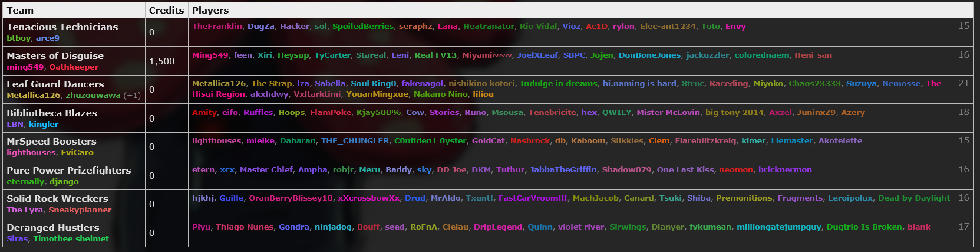Select team name Leaf Guard Dancers
Image resolution: width=980 pixels, height=252 pixels.
[x=55, y=84]
